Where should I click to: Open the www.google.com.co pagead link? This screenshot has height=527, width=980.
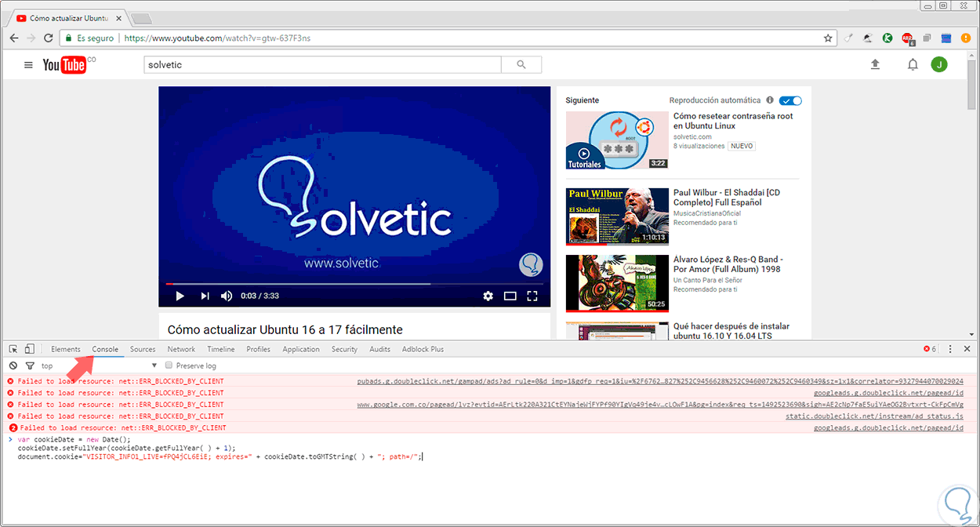660,405
